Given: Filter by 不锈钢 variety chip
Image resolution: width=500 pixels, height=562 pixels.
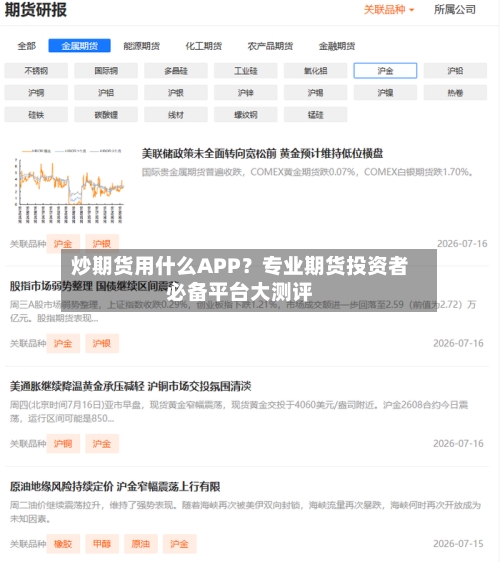Looking at the screenshot, I should pyautogui.click(x=36, y=71).
